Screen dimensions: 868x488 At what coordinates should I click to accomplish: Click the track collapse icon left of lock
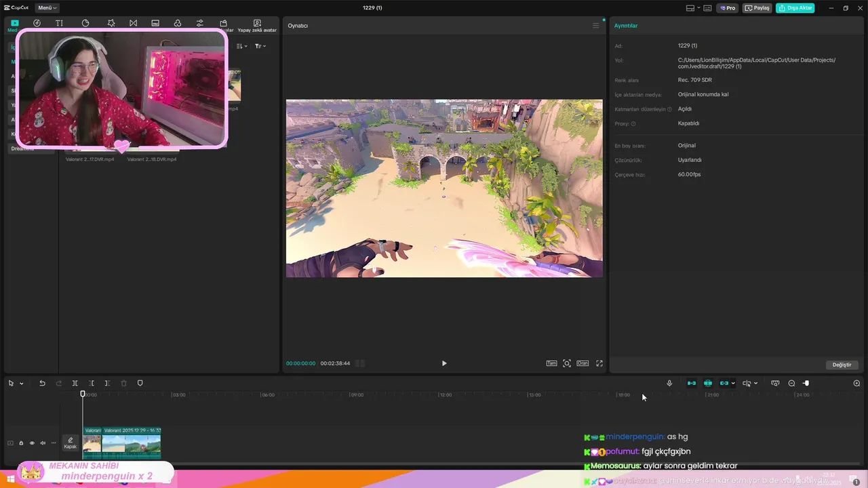point(10,443)
